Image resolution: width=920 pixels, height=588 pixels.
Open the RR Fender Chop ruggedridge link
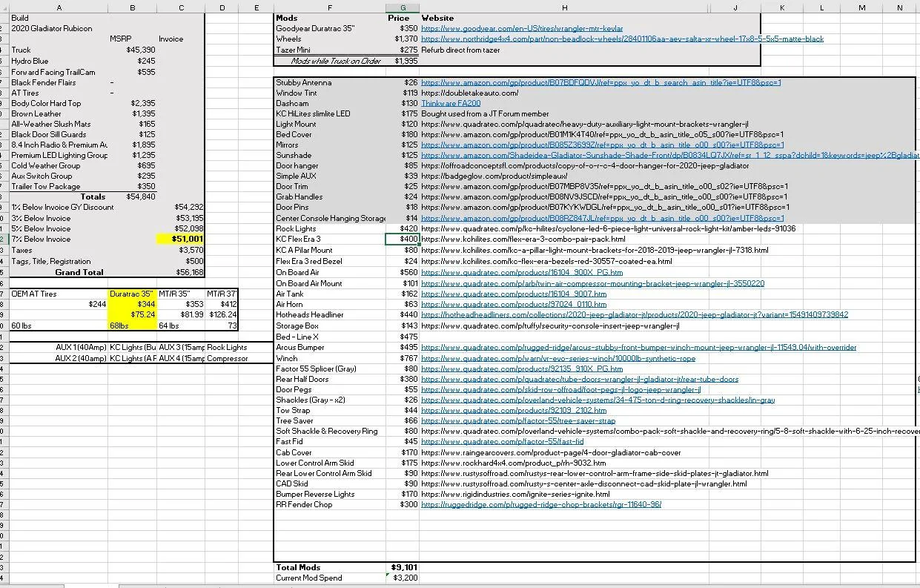click(540, 504)
